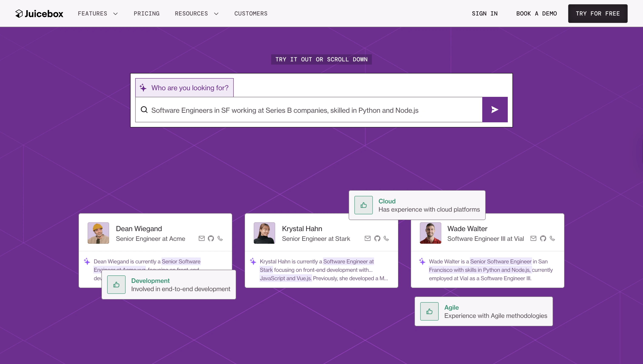Click highlighted 'JavaScript and Vue.js.' in Krystal's summary

click(286, 278)
